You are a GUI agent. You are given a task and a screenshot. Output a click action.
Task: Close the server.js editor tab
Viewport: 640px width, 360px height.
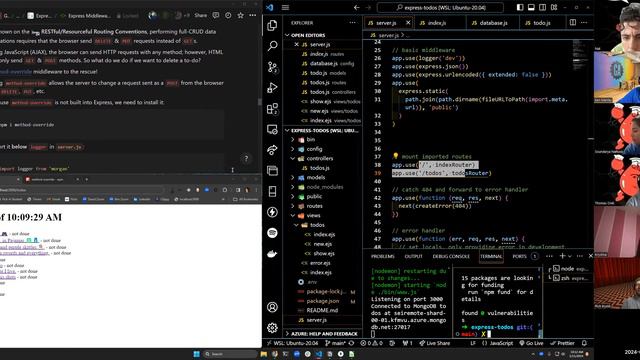click(408, 23)
